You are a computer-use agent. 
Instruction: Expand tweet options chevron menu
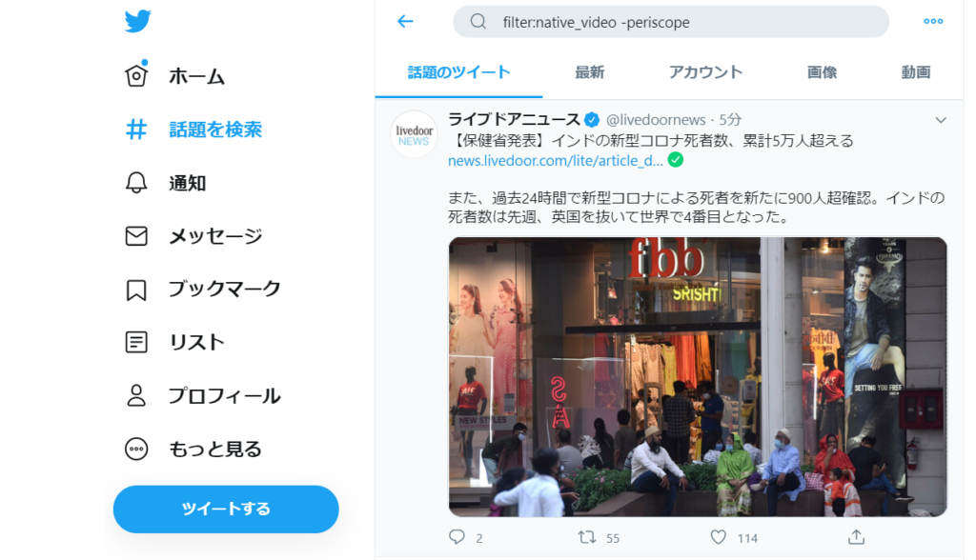pos(941,120)
